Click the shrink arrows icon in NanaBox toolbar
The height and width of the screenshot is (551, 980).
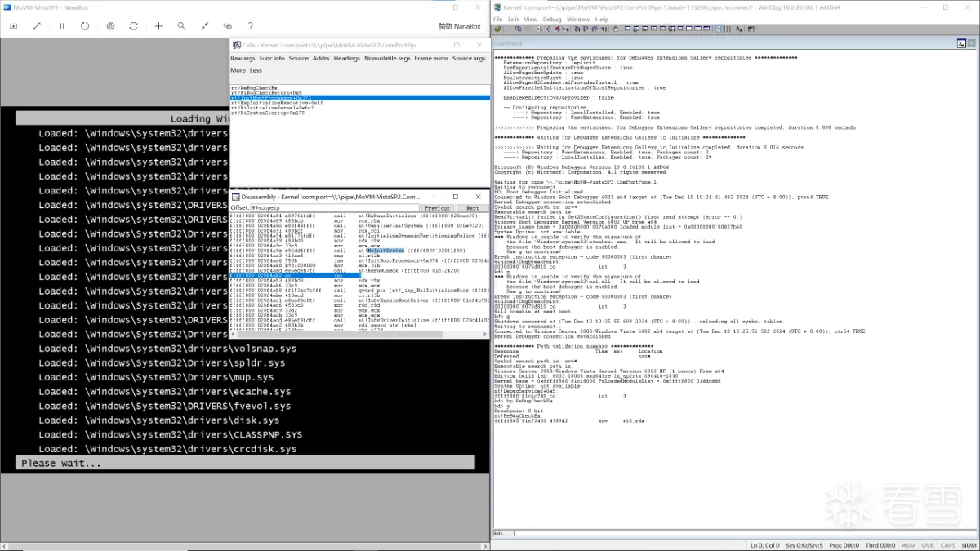tap(204, 26)
